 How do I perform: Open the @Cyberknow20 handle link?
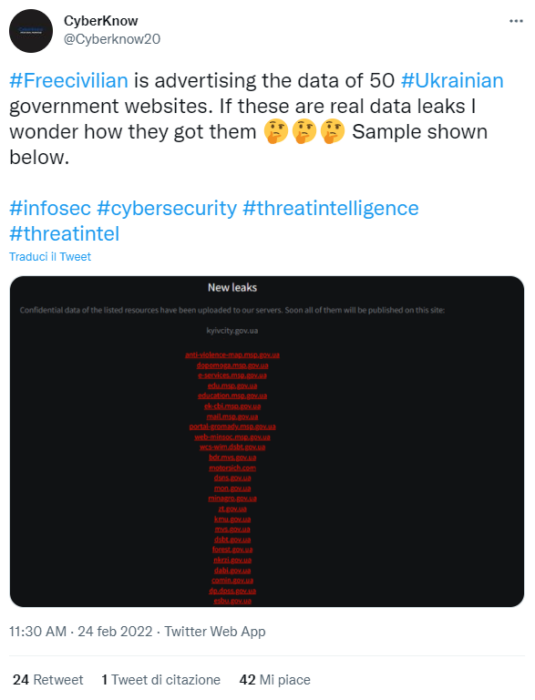click(112, 39)
